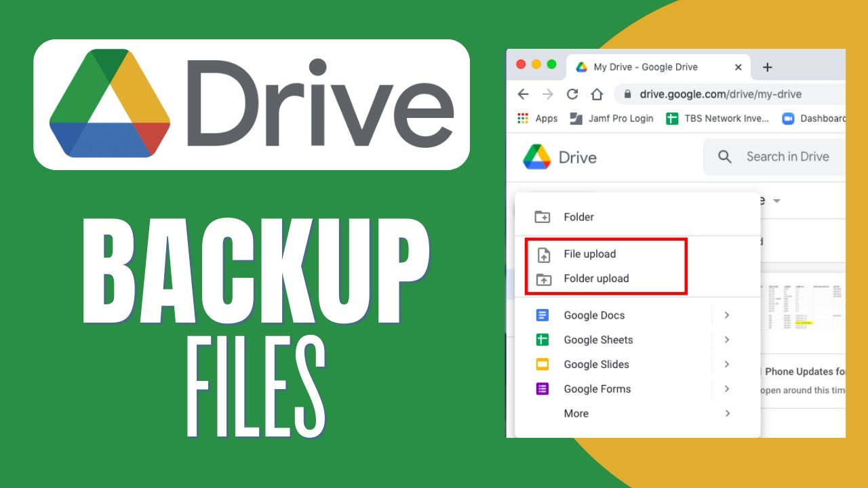Screen dimensions: 868x488
Task: Open a new browser tab with plus
Action: tap(768, 67)
